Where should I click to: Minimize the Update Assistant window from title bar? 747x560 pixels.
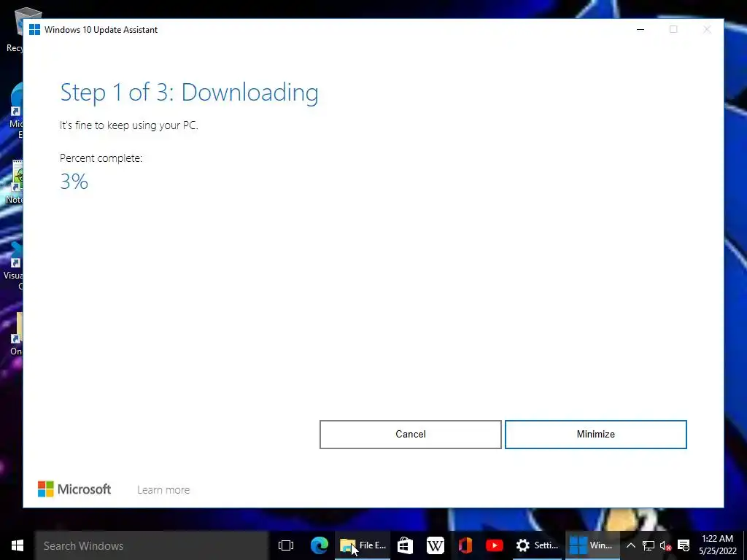coord(640,29)
